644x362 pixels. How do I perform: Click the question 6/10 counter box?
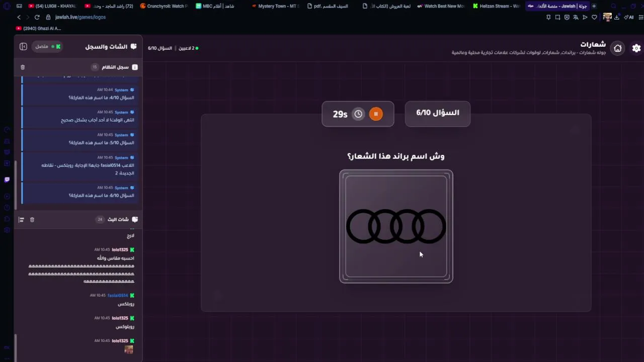tap(438, 114)
